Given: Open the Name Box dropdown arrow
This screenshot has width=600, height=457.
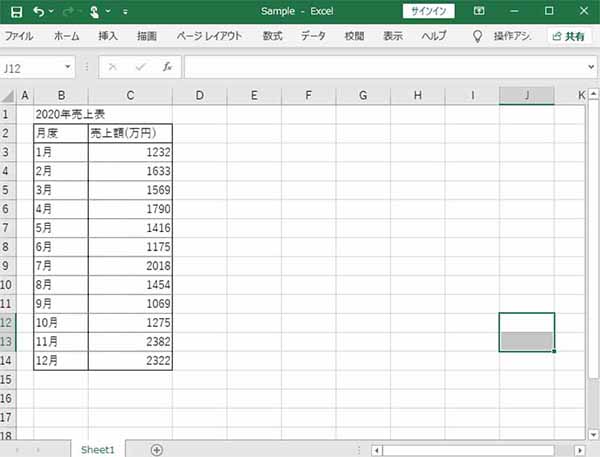Looking at the screenshot, I should 68,67.
